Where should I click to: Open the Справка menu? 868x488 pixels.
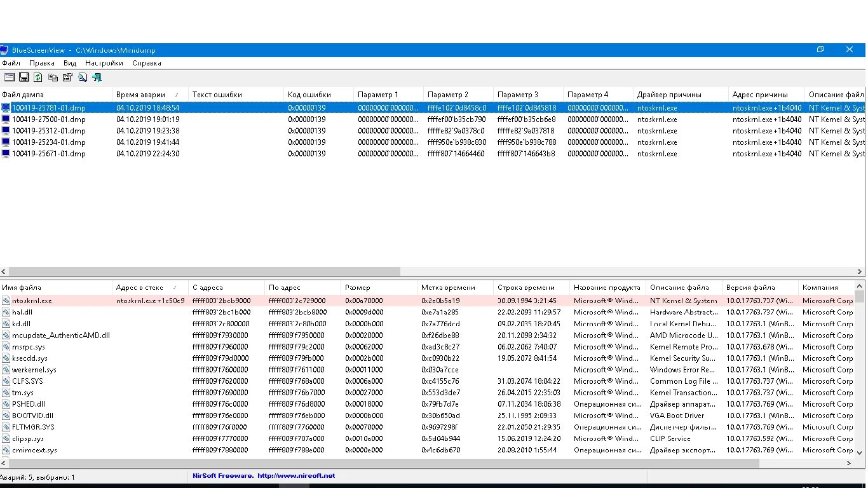point(147,63)
